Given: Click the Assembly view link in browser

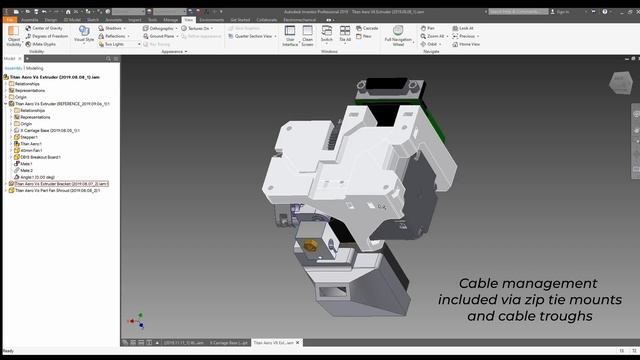Looking at the screenshot, I should (x=13, y=68).
